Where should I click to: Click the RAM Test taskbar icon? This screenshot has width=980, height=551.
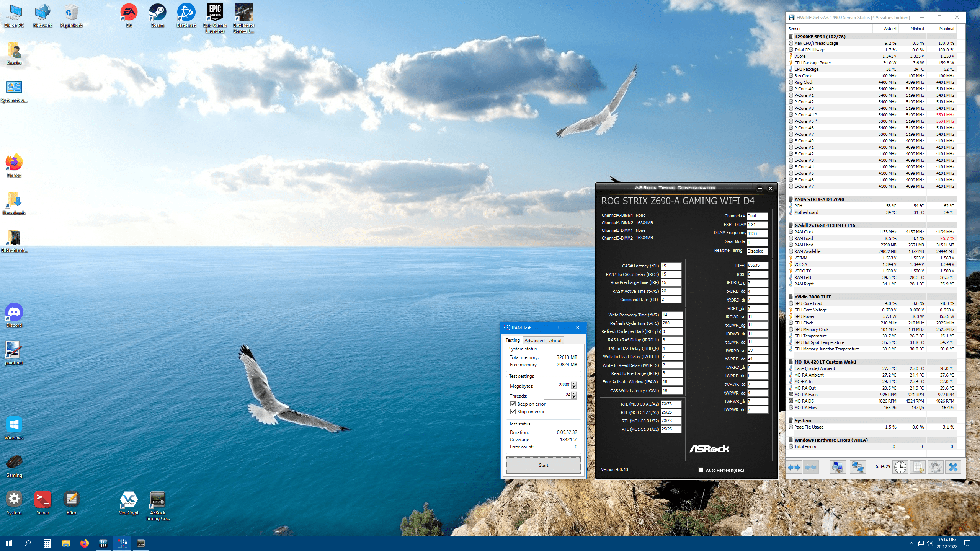[x=122, y=543]
